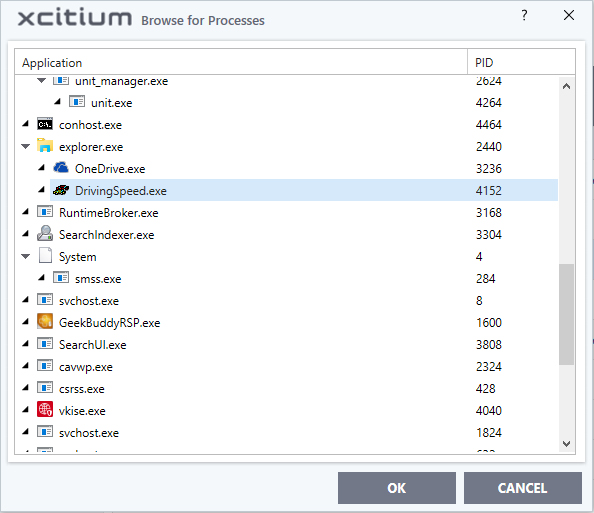Image resolution: width=594 pixels, height=513 pixels.
Task: Collapse the unit_manager.exe tree node
Action: 42,80
